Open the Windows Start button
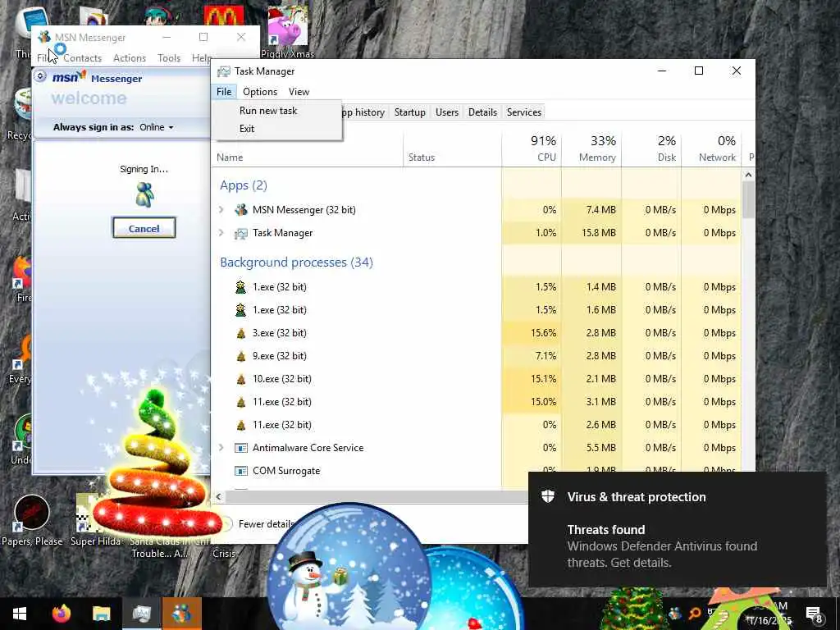The image size is (840, 630). tap(20, 614)
